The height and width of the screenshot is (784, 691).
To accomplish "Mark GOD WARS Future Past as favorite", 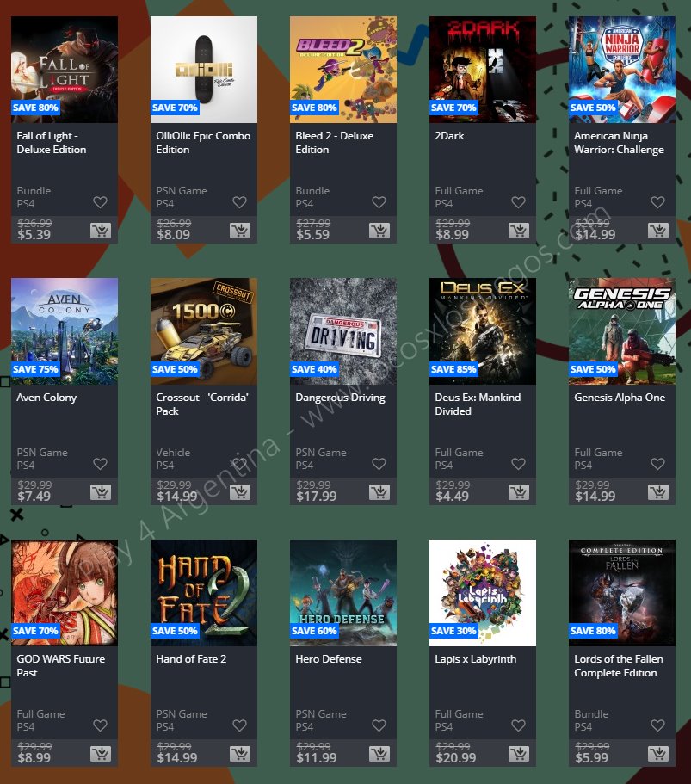I will coord(100,725).
